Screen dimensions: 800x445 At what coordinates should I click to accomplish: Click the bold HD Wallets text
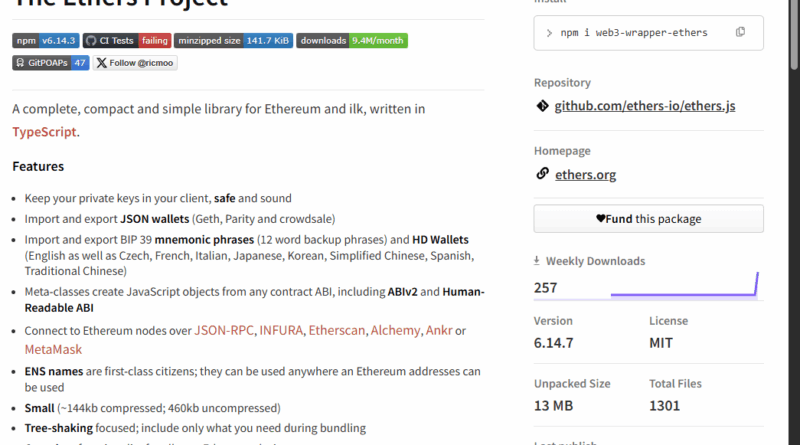(x=440, y=240)
